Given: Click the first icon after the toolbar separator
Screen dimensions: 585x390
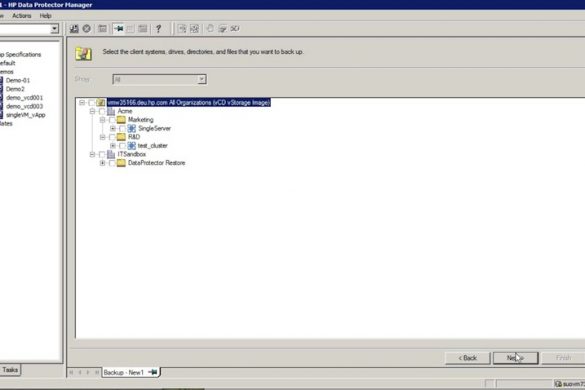Looking at the screenshot, I should [182, 29].
